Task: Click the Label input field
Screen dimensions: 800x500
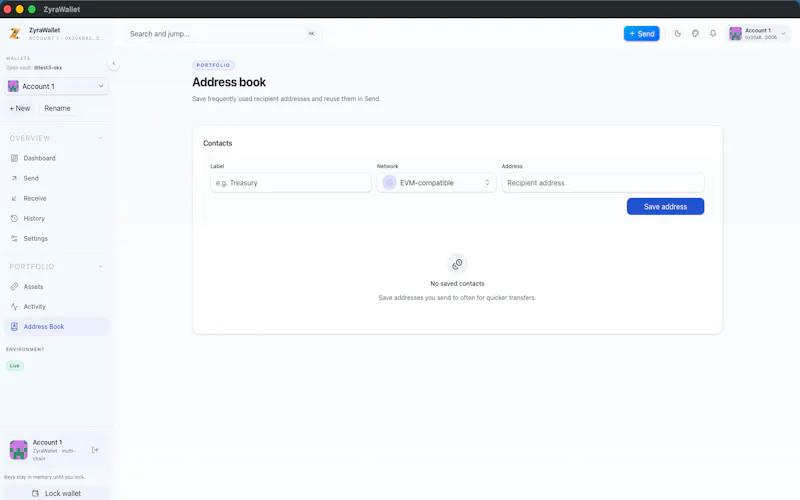Action: (x=291, y=183)
